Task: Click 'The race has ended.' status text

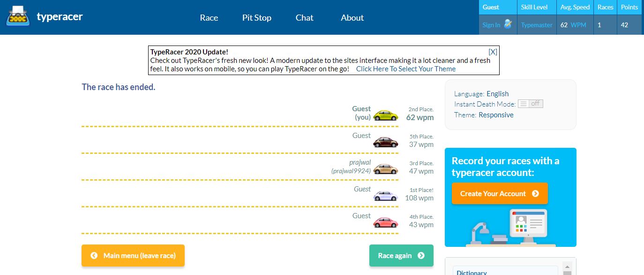Action: [x=119, y=87]
